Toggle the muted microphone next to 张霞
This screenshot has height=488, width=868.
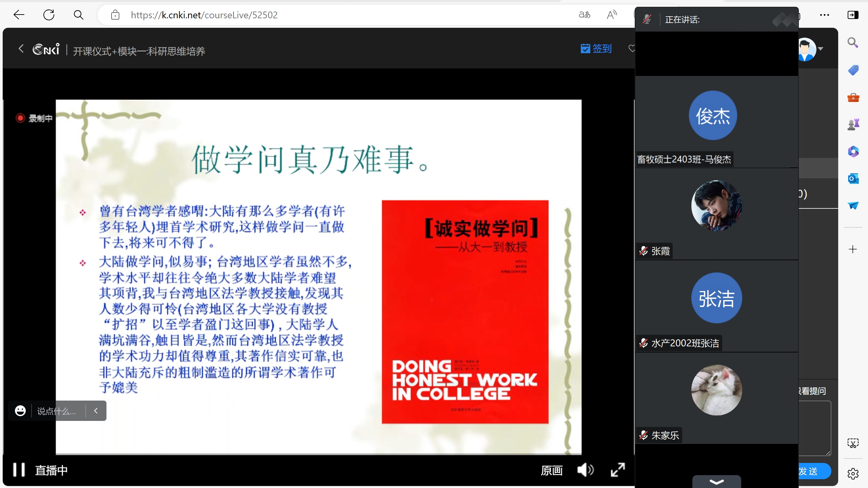[x=643, y=251]
